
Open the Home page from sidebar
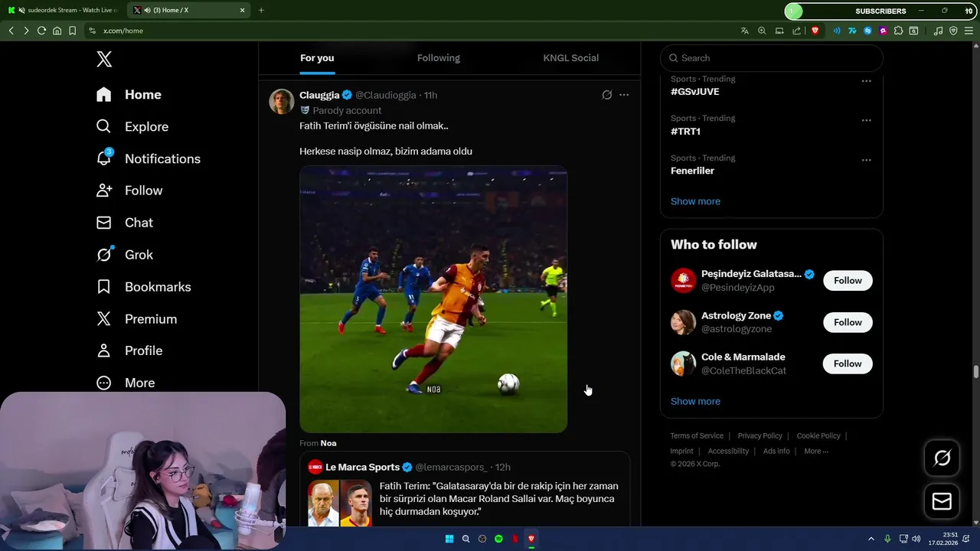pos(129,95)
